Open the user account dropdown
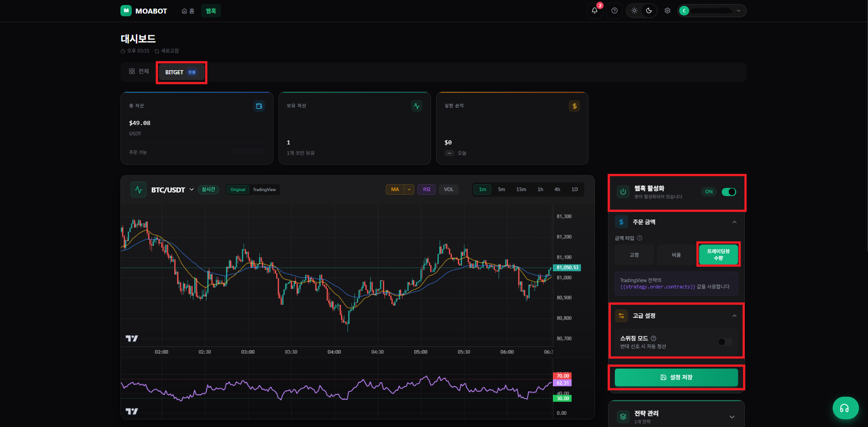Viewport: 868px width, 427px height. tap(712, 10)
